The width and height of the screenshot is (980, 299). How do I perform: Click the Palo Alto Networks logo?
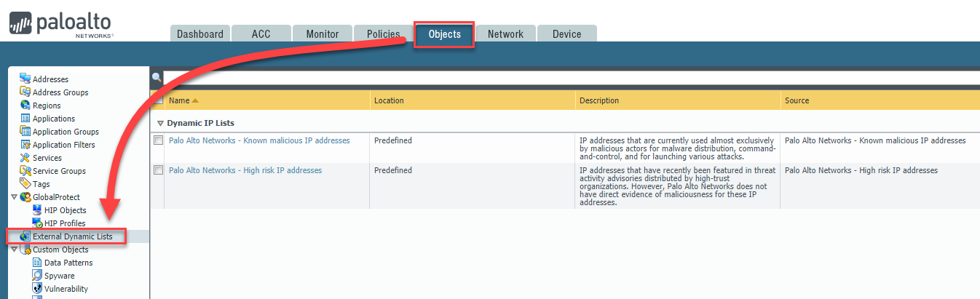point(63,23)
